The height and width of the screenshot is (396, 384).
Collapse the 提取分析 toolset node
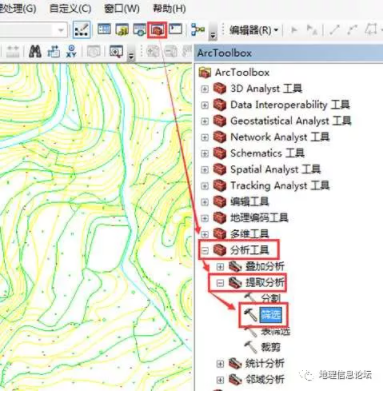tap(220, 283)
